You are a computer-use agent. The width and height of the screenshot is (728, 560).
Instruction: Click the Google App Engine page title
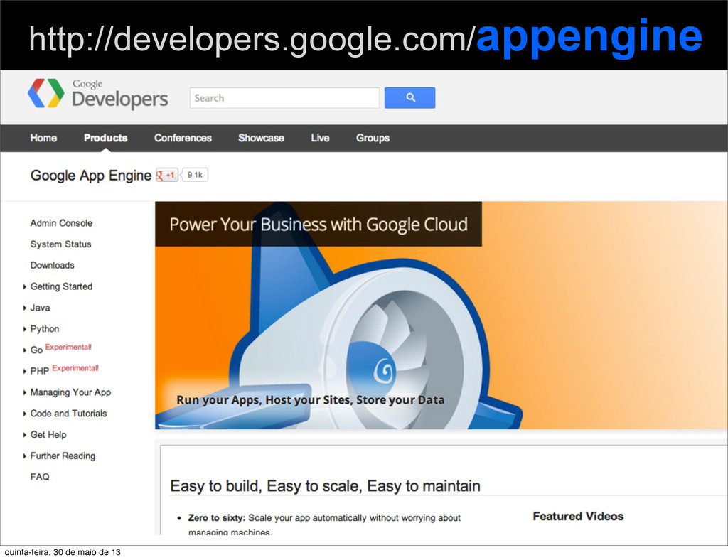point(91,176)
